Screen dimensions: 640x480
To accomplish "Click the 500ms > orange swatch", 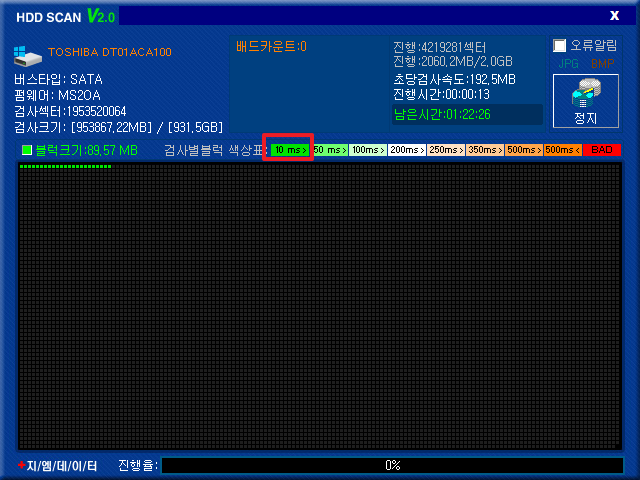I will (524, 150).
